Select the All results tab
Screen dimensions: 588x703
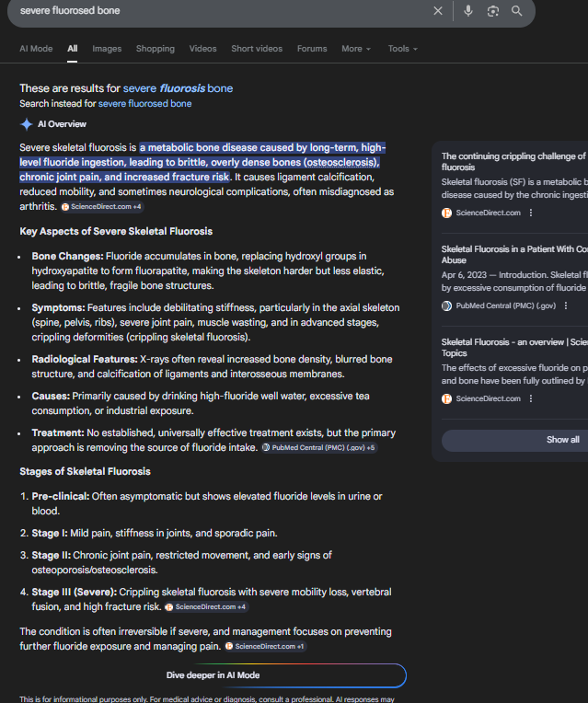click(x=72, y=49)
